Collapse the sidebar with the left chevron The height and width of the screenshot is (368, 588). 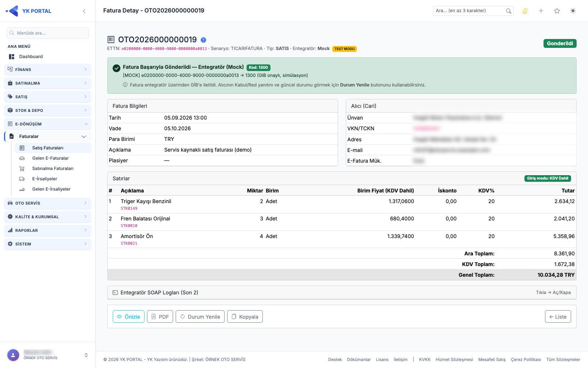click(84, 11)
